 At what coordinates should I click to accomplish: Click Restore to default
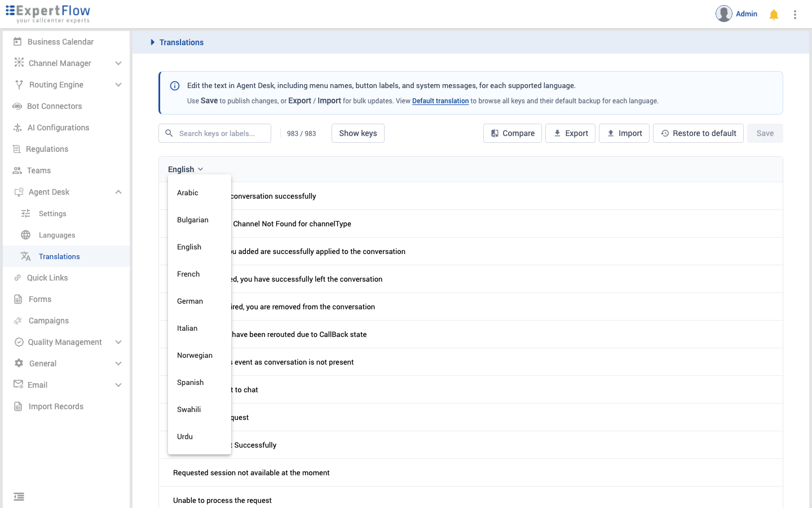(698, 133)
